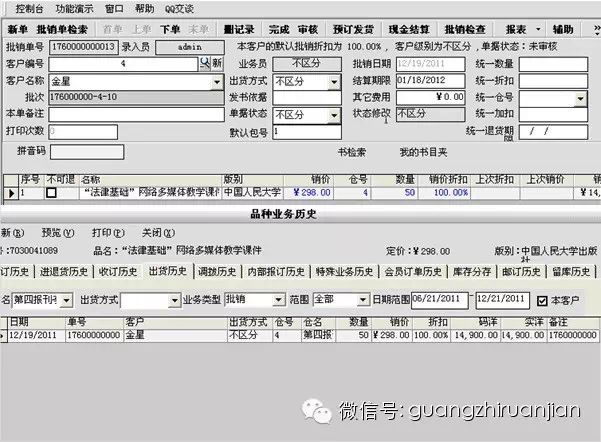Click the 发书依据 input field

click(x=307, y=98)
